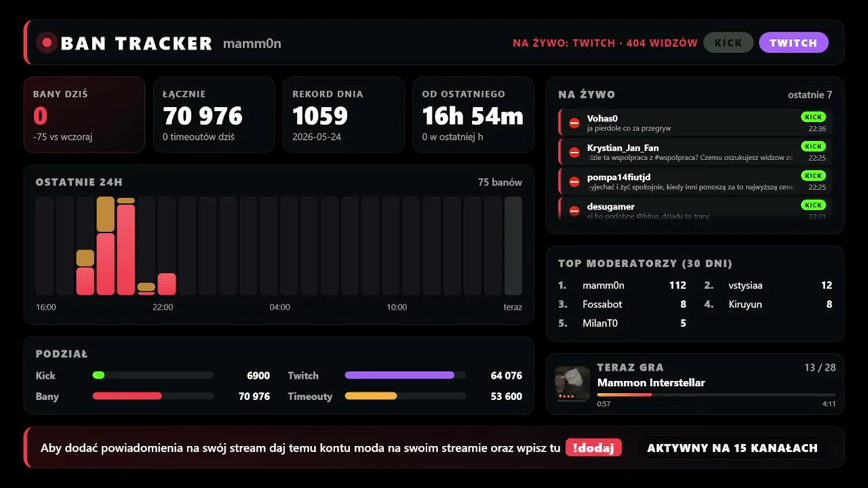Click the "ostatnie 7" label in NA ŻYWO
The height and width of the screenshot is (488, 868).
coord(810,95)
